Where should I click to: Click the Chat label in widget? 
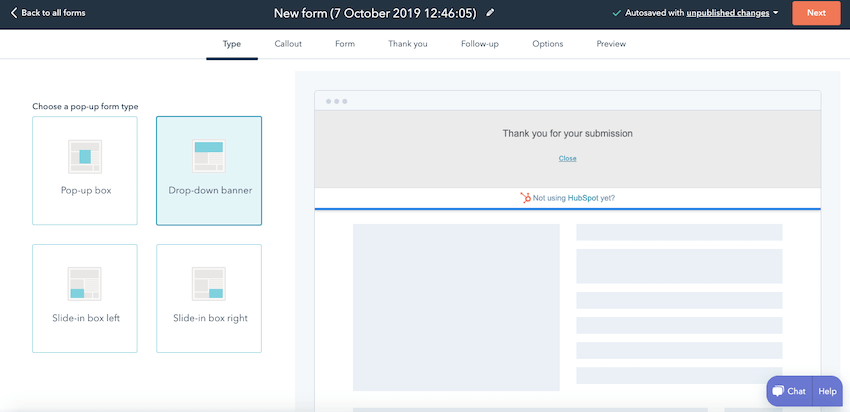(796, 391)
